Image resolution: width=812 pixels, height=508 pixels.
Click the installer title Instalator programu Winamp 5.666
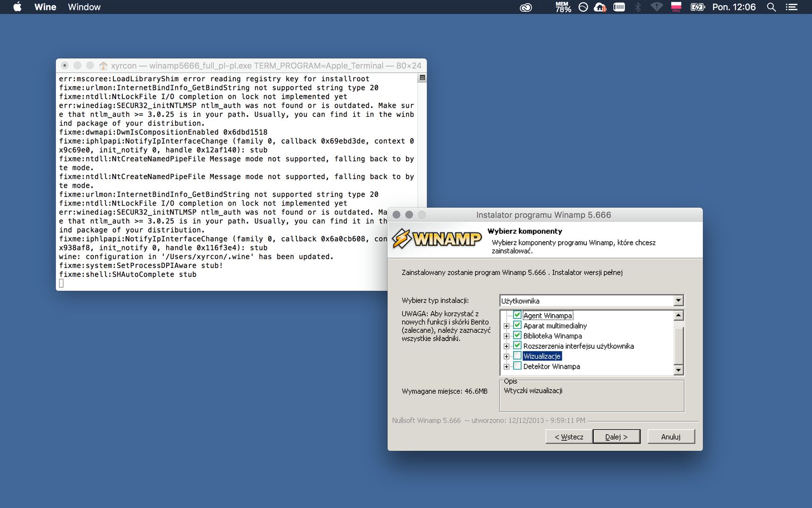tap(543, 215)
